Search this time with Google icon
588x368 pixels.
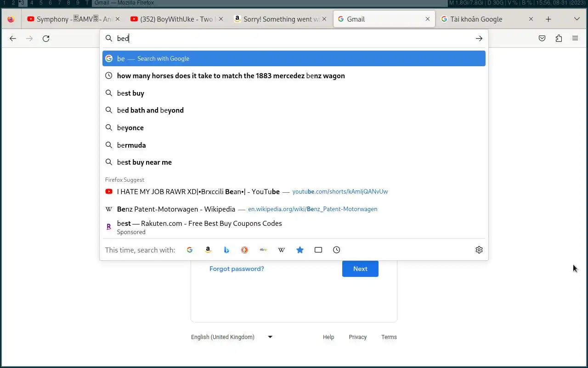[190, 250]
